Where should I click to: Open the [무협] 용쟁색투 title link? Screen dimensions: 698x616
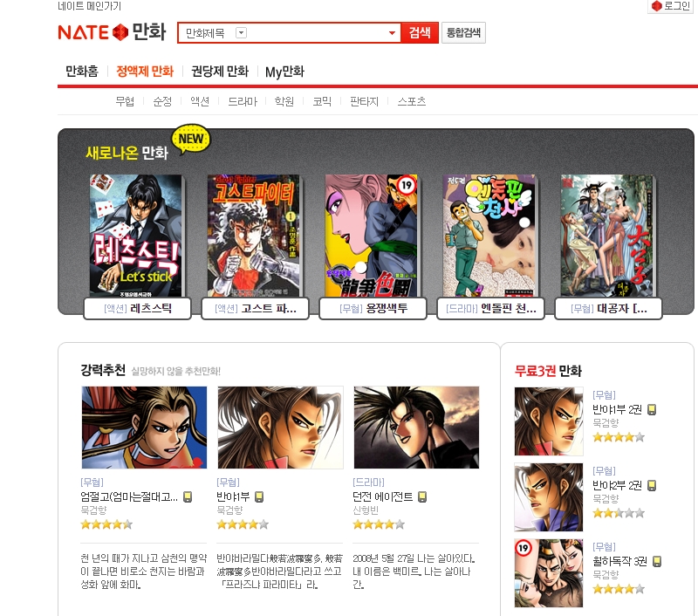coord(373,309)
